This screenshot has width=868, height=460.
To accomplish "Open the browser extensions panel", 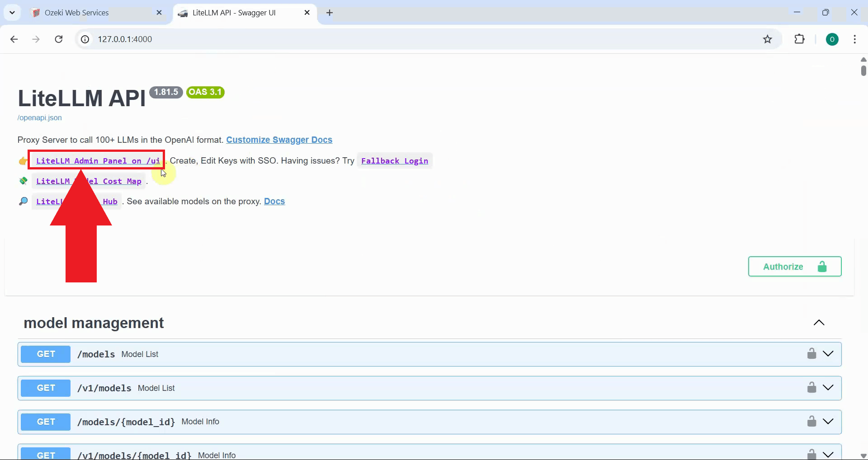I will [800, 39].
